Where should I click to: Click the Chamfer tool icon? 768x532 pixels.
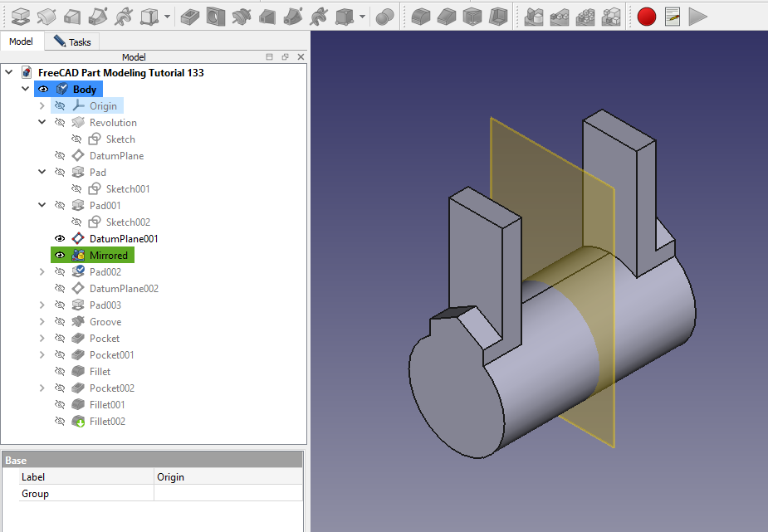click(447, 16)
